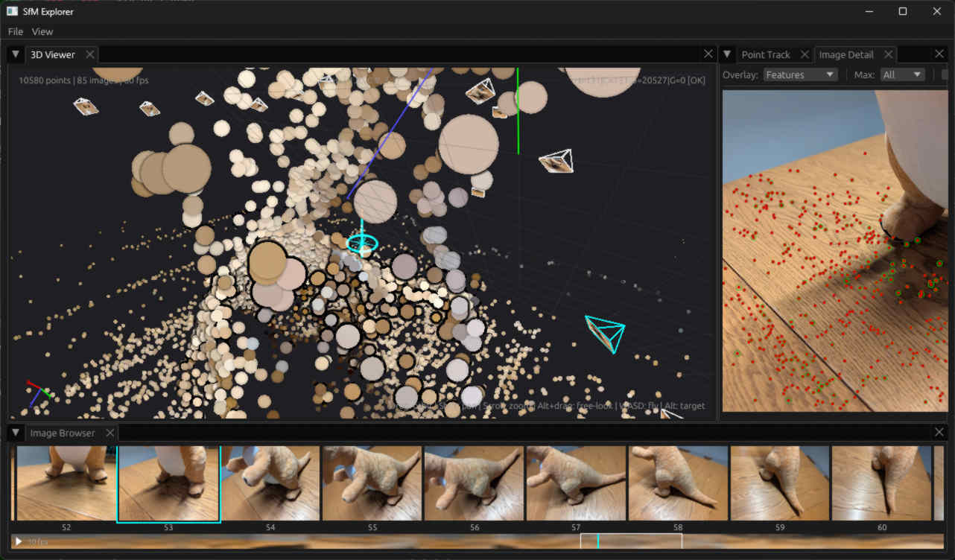Click the XYZ axis gizmo

click(x=38, y=392)
